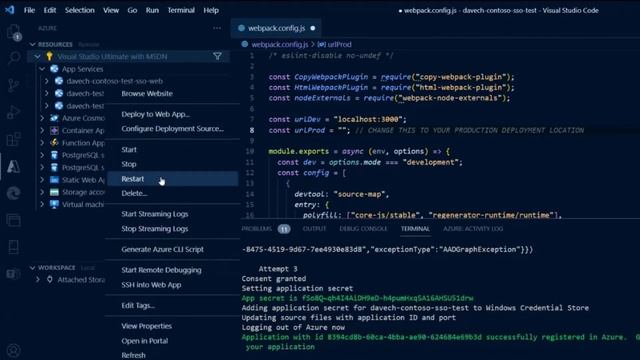The image size is (640, 360).
Task: Switch to the Output panel tab
Action: click(314, 229)
